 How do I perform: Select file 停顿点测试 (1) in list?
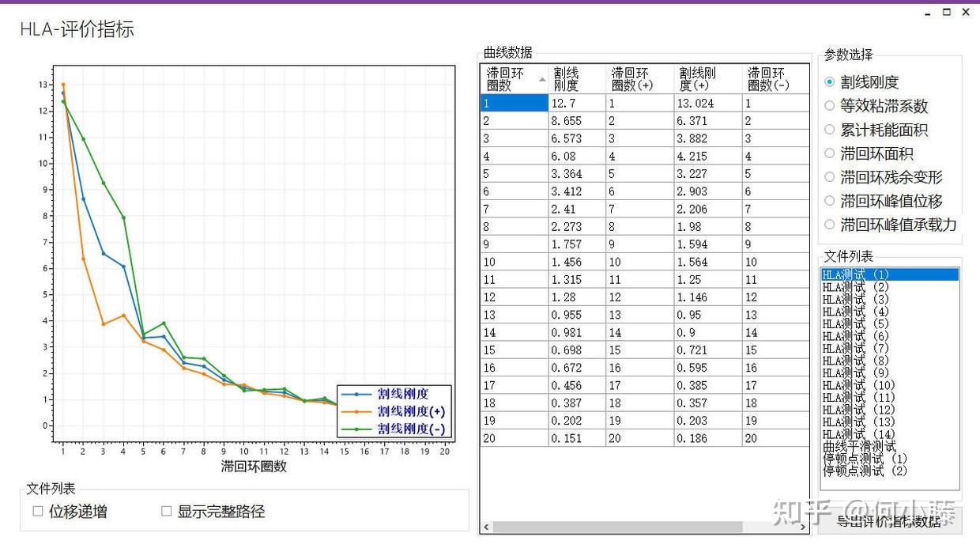(890, 459)
